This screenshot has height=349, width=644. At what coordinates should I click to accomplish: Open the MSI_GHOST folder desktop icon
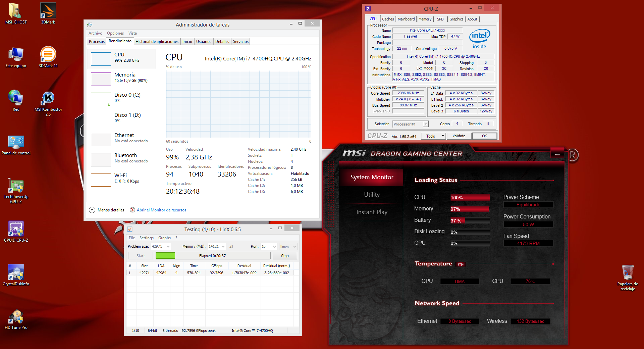click(15, 13)
